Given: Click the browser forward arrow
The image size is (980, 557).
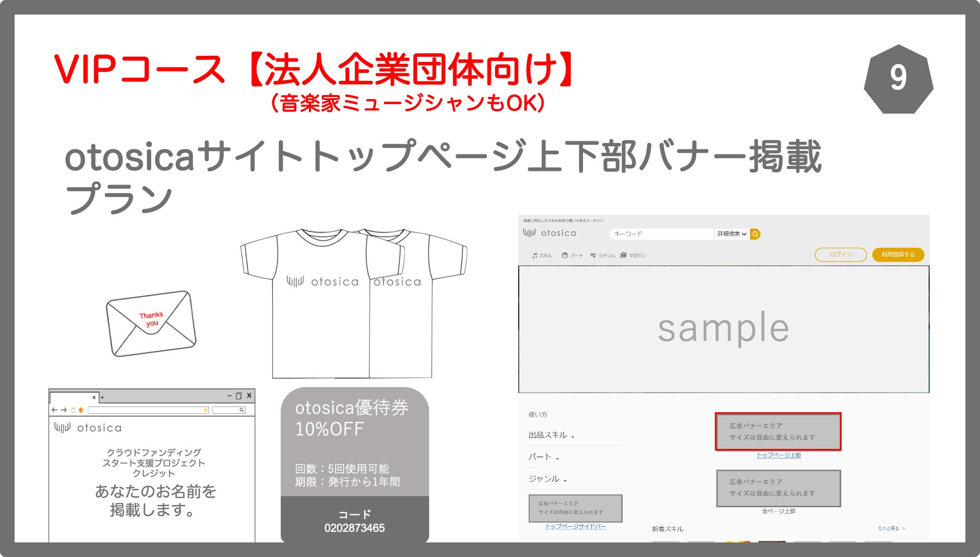Looking at the screenshot, I should [64, 410].
